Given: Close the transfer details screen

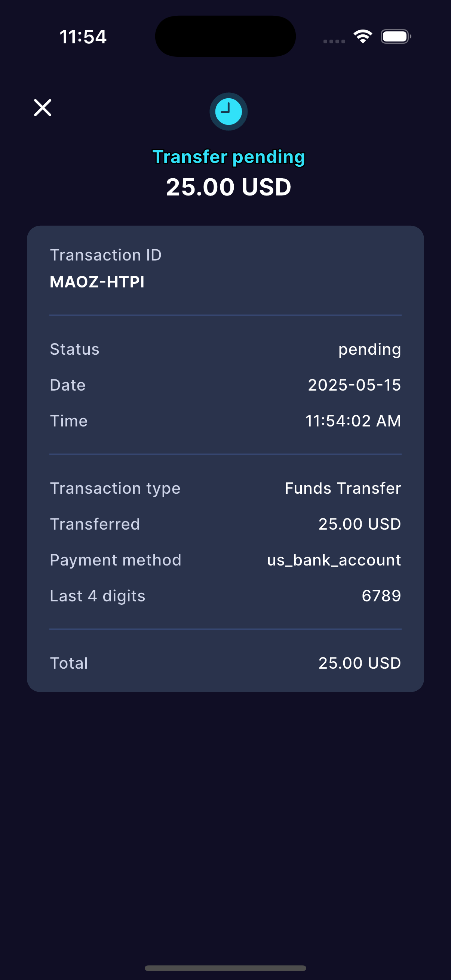Looking at the screenshot, I should pyautogui.click(x=43, y=108).
